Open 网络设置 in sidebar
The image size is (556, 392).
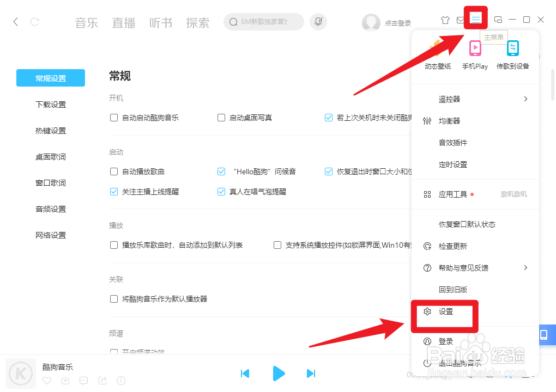coord(51,236)
